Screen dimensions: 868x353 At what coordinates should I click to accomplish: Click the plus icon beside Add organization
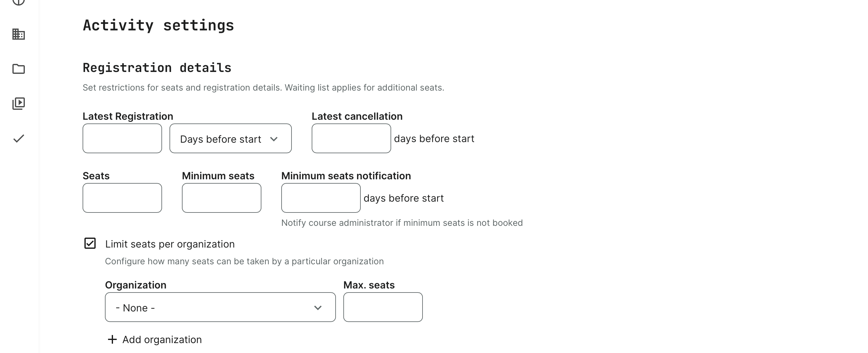[112, 339]
